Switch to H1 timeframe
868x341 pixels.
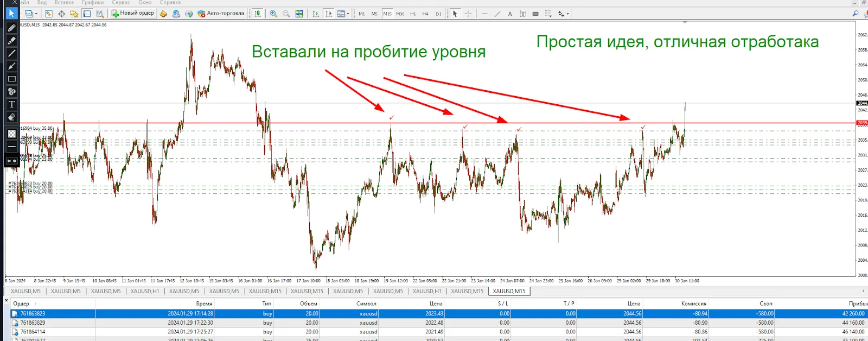413,14
